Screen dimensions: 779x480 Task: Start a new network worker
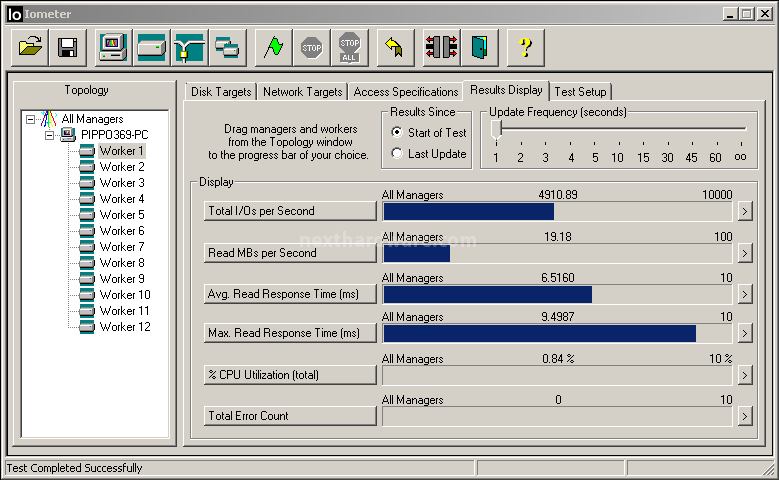pos(189,48)
